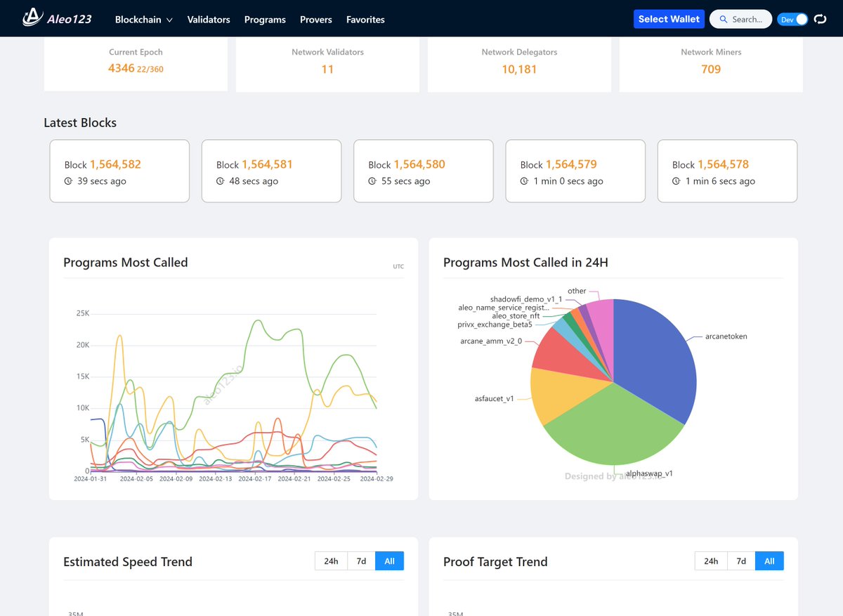Image resolution: width=843 pixels, height=616 pixels.
Task: Focus the Search input field
Action: coord(741,20)
